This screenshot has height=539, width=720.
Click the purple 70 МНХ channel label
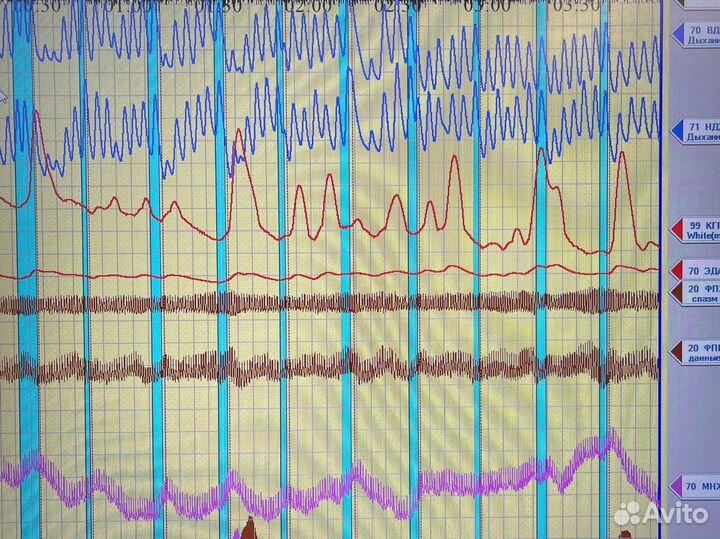coord(696,487)
